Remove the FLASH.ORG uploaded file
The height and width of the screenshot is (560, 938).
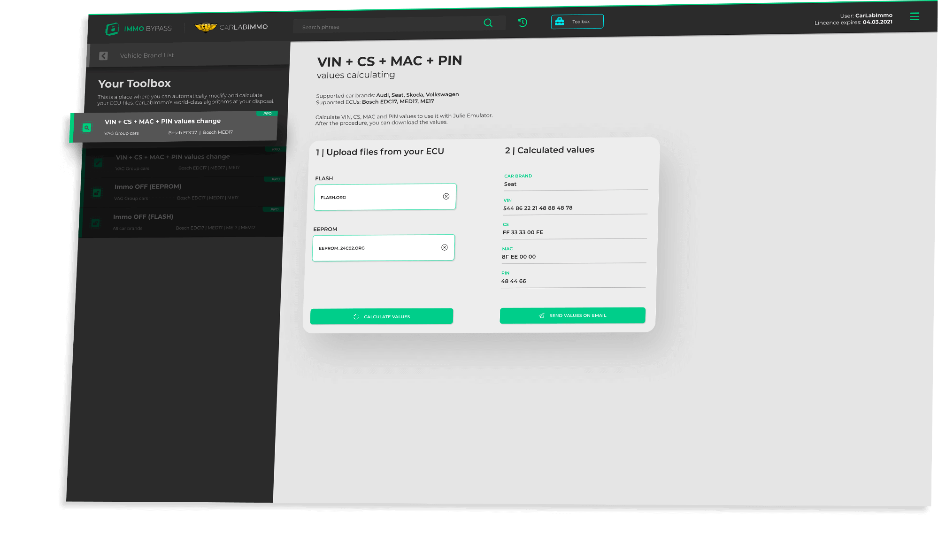(x=446, y=196)
